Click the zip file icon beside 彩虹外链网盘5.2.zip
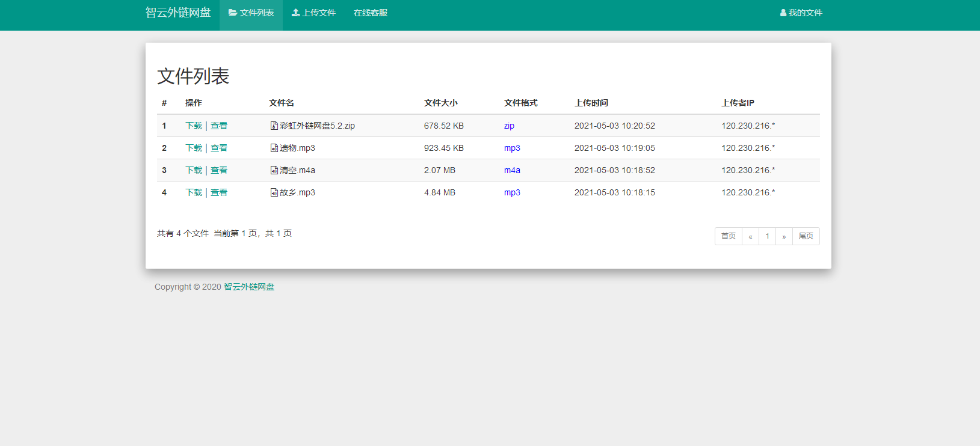This screenshot has width=980, height=446. [x=274, y=126]
